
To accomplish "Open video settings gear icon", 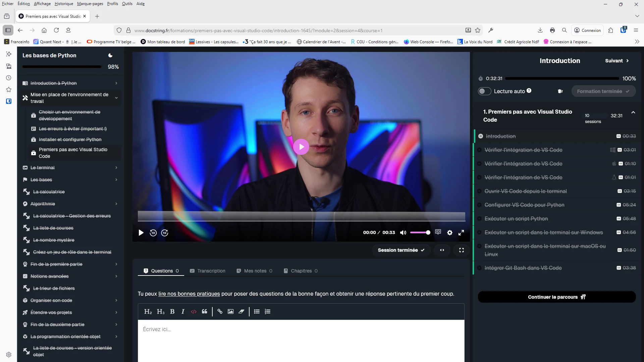I will click(x=450, y=233).
